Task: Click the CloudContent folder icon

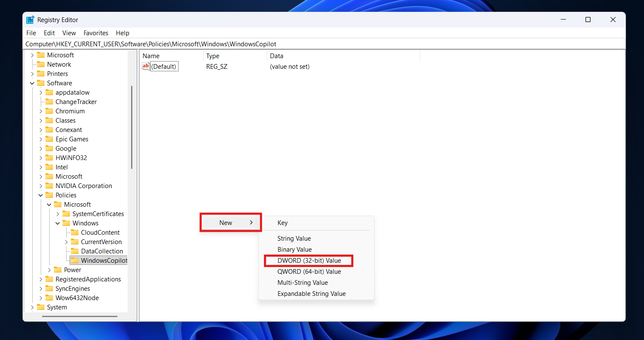Action: coord(75,233)
